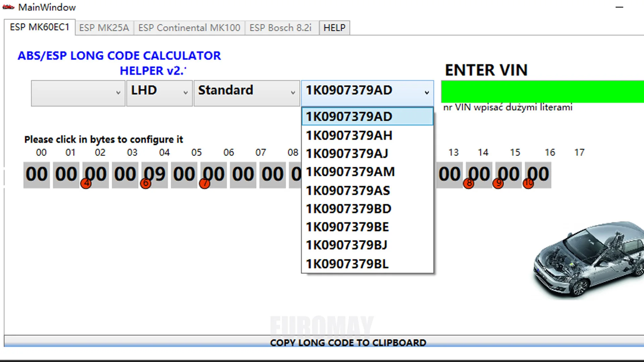Screen dimensions: 644x362
Task: Click the green ENTER VIN input field
Action: 542,92
